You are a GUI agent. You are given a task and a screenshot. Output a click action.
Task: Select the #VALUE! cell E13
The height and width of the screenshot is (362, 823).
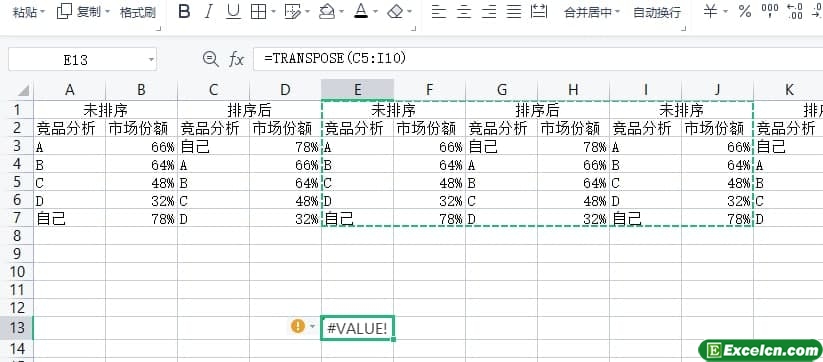pyautogui.click(x=357, y=328)
